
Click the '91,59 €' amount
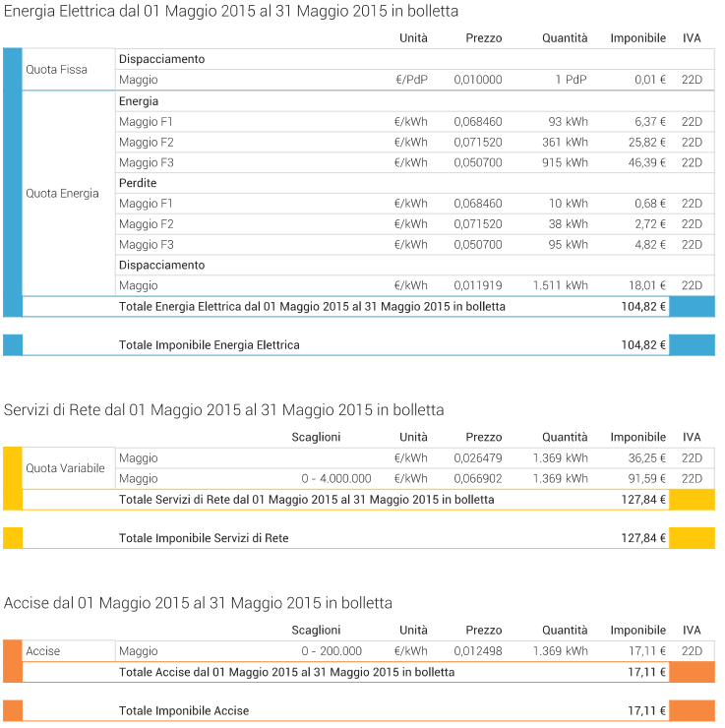(647, 478)
